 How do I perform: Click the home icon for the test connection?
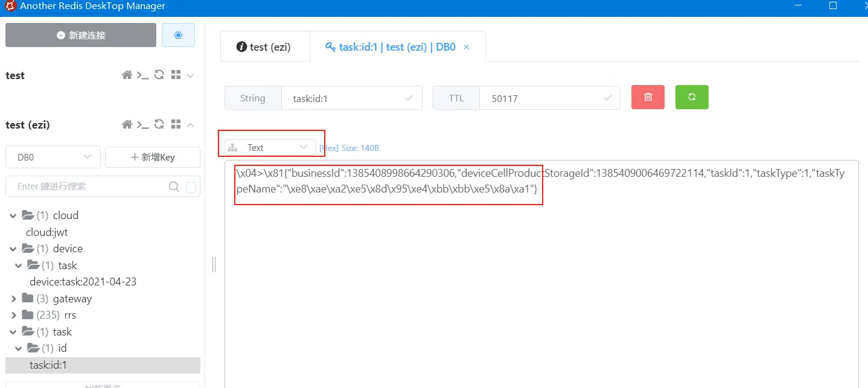point(126,75)
